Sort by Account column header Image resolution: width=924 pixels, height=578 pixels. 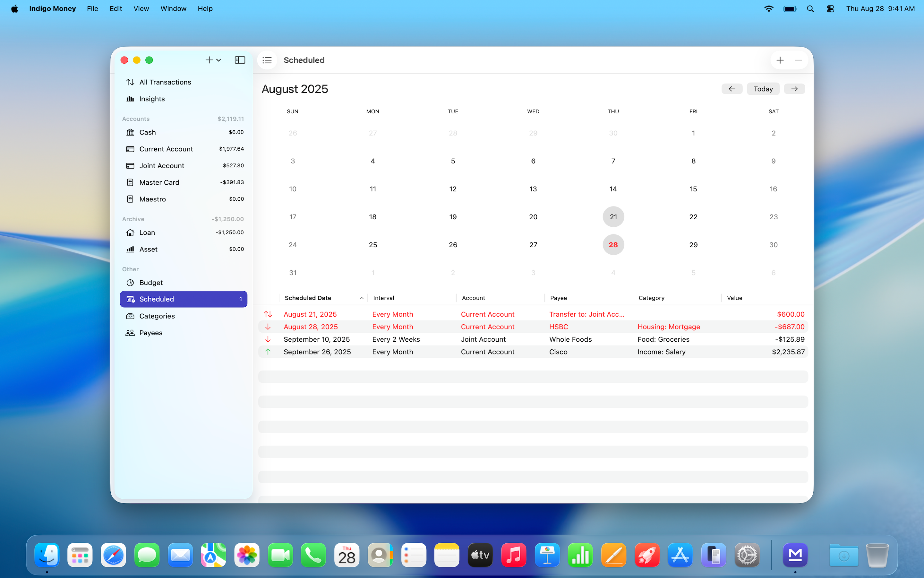coord(500,298)
